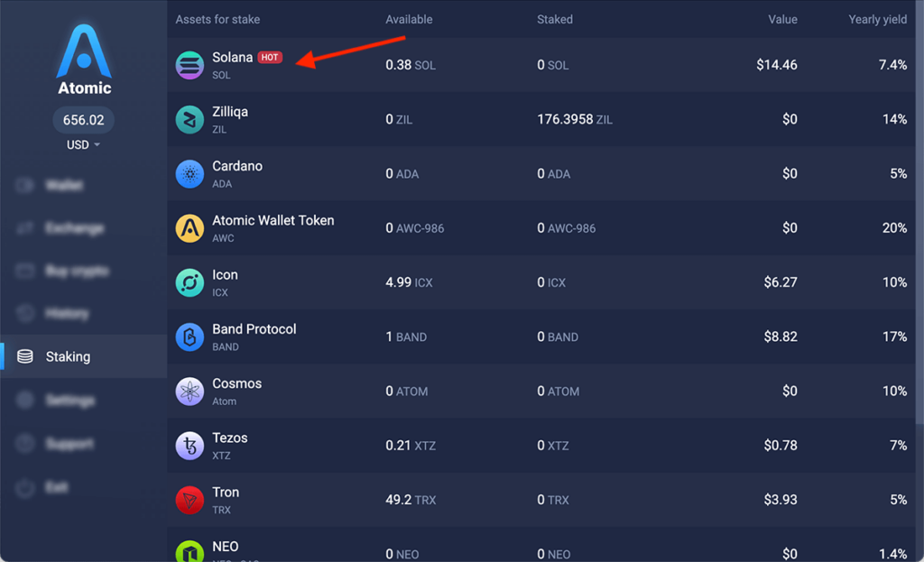Click the Available column header

[409, 20]
